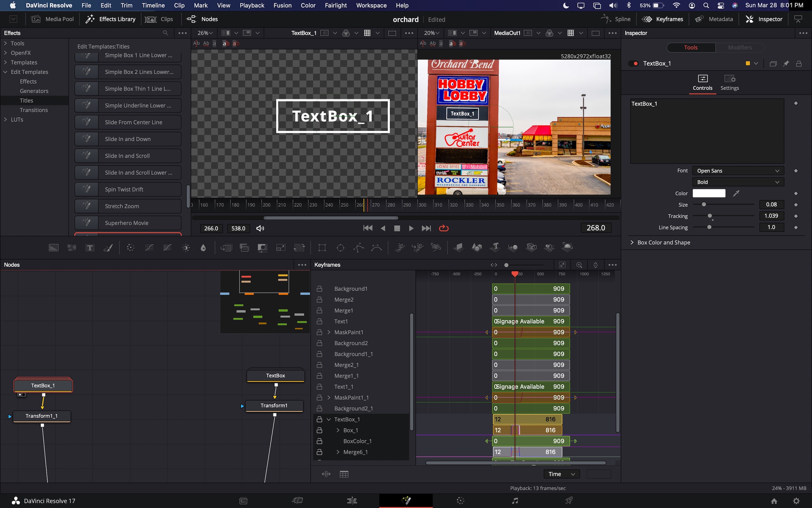Open the Fairlight page icon
812x508 pixels.
(x=515, y=501)
